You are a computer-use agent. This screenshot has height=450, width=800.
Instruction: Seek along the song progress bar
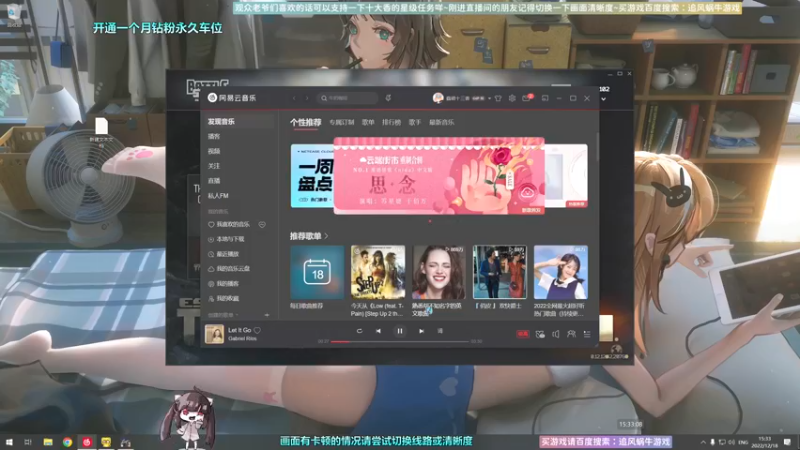pyautogui.click(x=399, y=341)
